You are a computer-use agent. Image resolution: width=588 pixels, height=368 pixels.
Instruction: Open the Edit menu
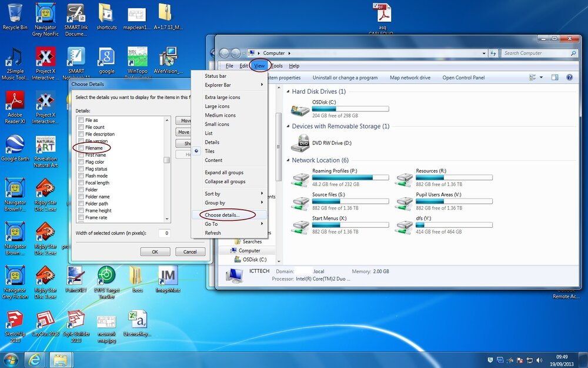pyautogui.click(x=243, y=66)
